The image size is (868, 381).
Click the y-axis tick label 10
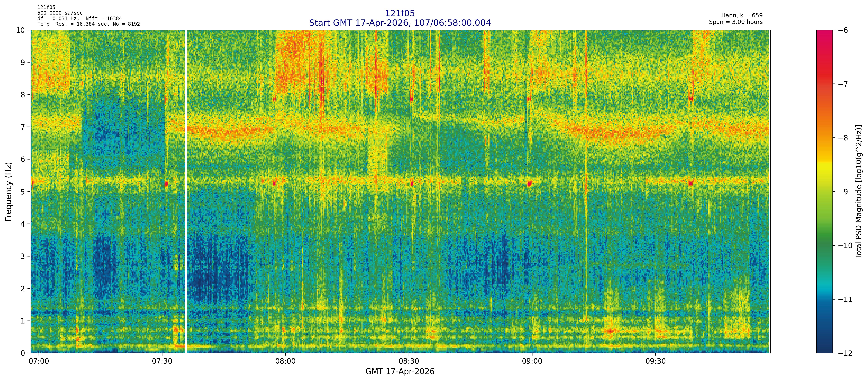click(20, 30)
